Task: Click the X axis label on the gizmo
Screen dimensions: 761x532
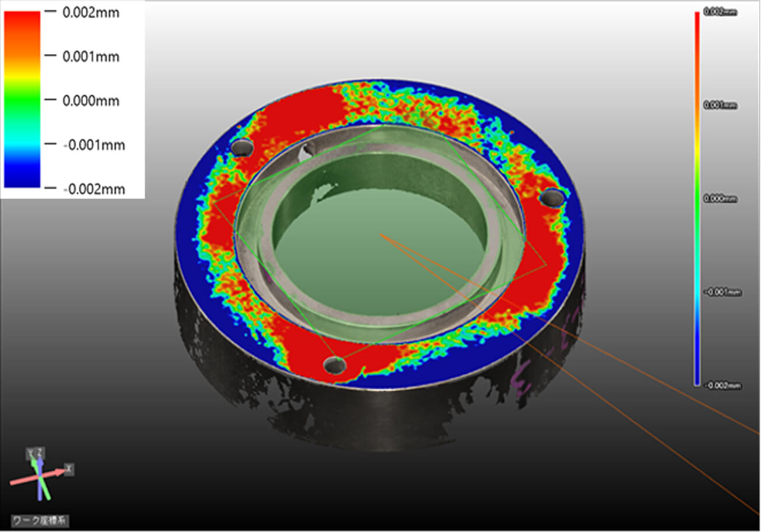Action: coord(69,468)
